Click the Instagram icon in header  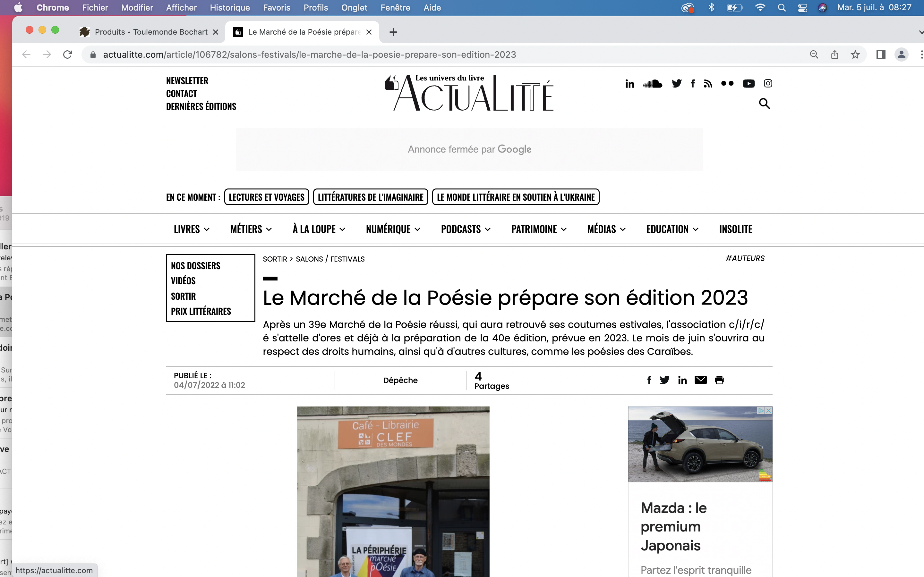[x=768, y=84]
